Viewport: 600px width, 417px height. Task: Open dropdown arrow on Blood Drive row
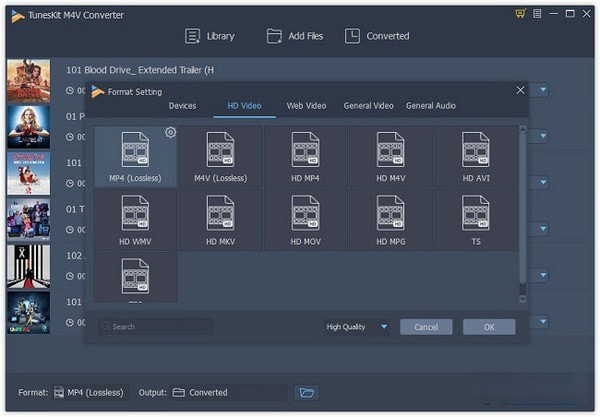543,90
